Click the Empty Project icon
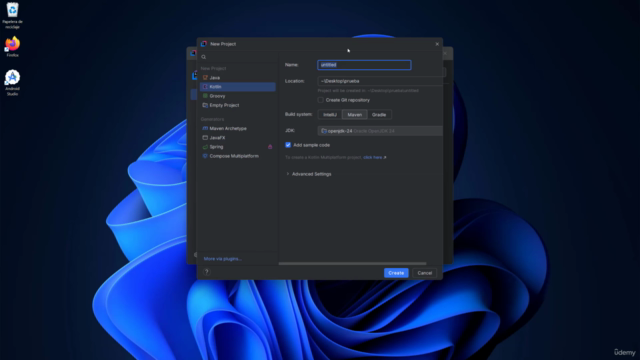Screen dimensions: 640x360 [x=205, y=105]
